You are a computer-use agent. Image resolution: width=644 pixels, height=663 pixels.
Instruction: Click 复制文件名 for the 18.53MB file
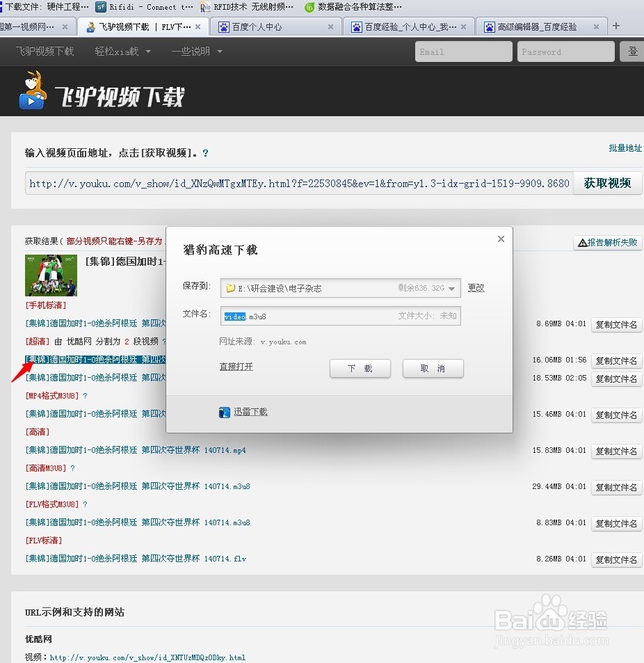tap(617, 379)
